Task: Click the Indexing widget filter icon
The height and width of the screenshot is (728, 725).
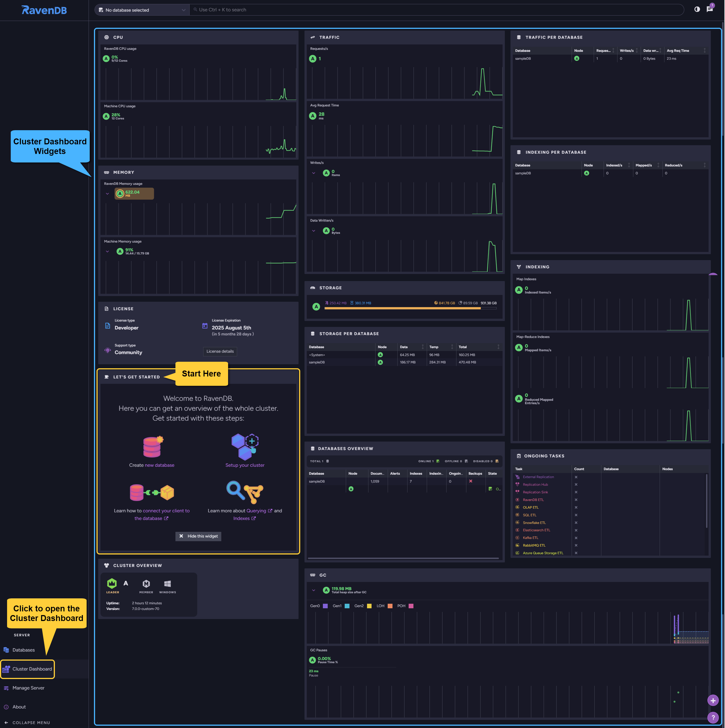Action: 518,267
